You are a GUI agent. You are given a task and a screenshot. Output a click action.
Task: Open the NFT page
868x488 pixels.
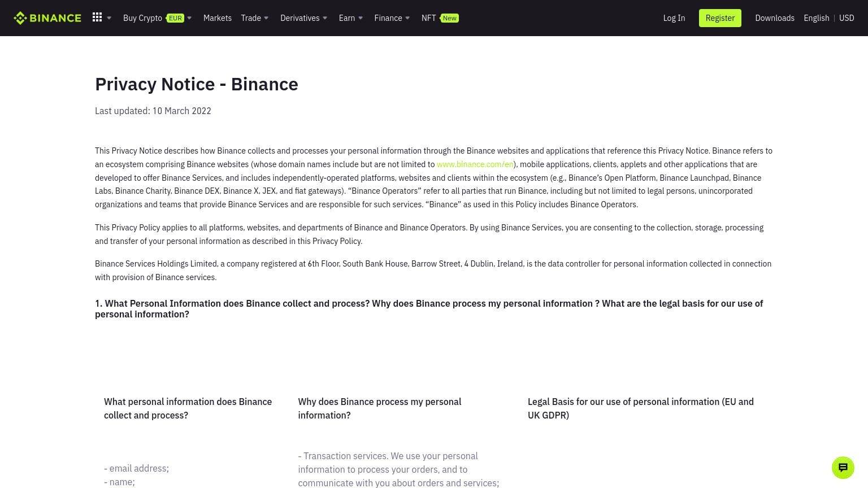tap(428, 18)
